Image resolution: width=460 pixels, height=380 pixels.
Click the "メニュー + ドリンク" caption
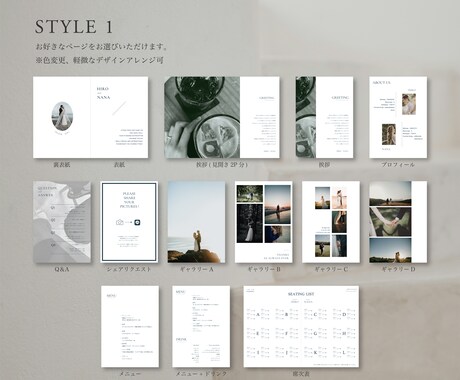tap(201, 374)
